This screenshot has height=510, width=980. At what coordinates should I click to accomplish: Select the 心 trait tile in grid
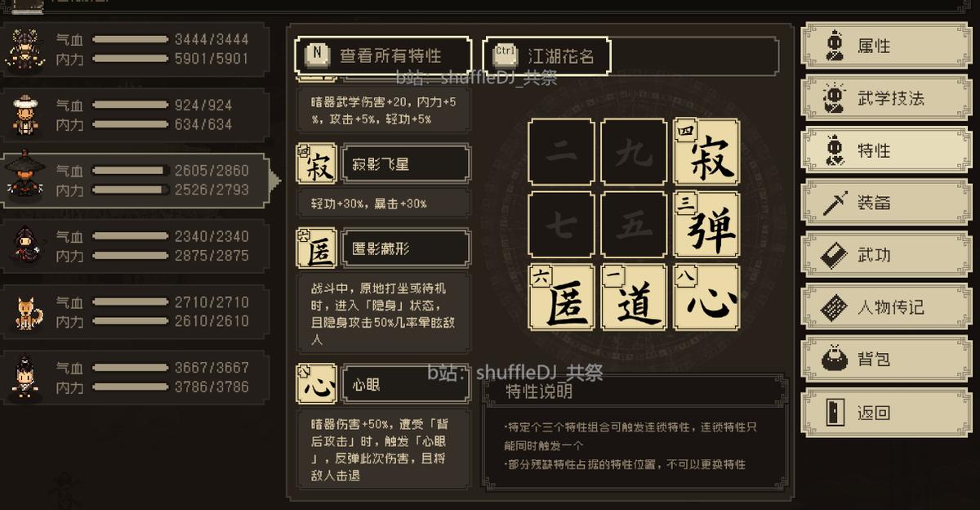coord(707,297)
